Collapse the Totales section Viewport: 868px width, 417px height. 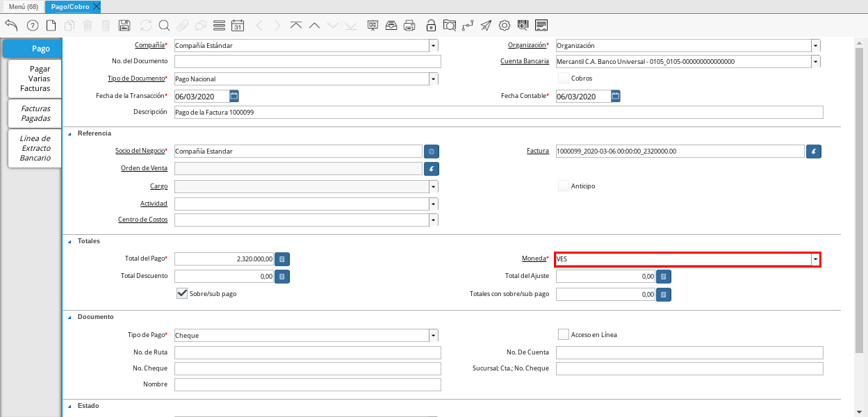pos(69,241)
